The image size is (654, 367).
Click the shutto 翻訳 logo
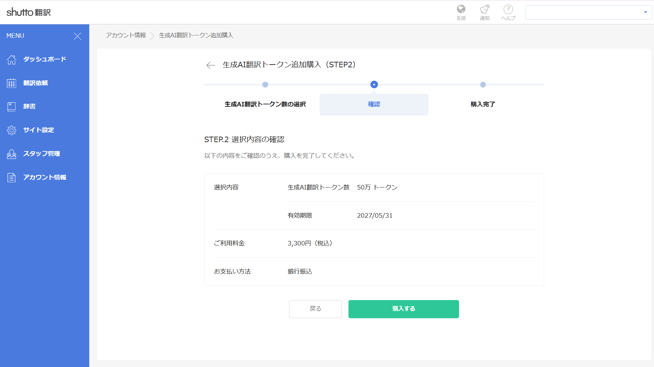pyautogui.click(x=29, y=12)
